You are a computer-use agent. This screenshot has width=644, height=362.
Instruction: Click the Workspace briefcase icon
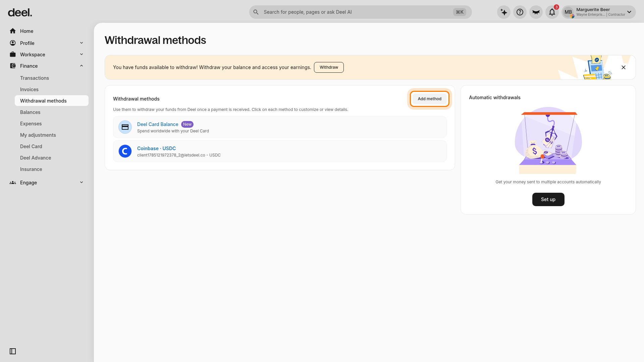coord(13,54)
